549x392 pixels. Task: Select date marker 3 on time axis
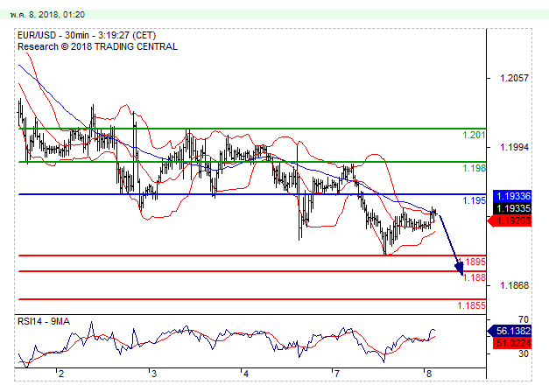coord(152,373)
